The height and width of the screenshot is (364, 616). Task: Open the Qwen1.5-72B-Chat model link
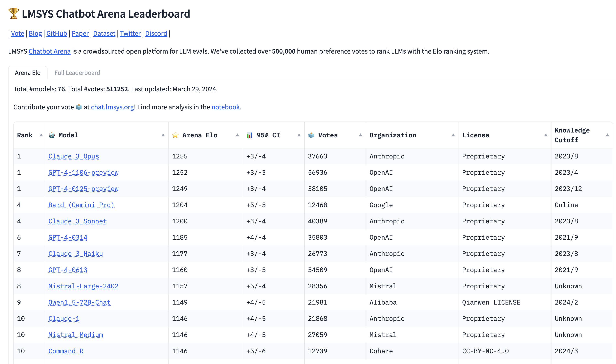pos(80,302)
